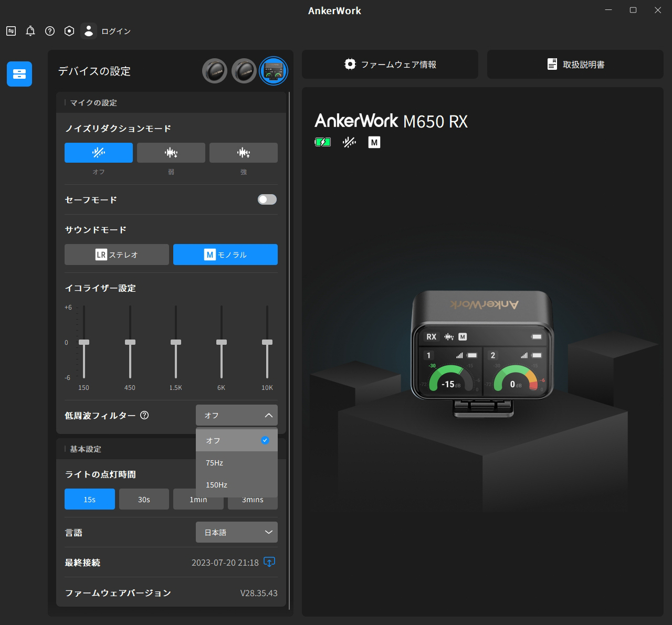
Task: Show help for 低周波フィルター
Action: 144,415
